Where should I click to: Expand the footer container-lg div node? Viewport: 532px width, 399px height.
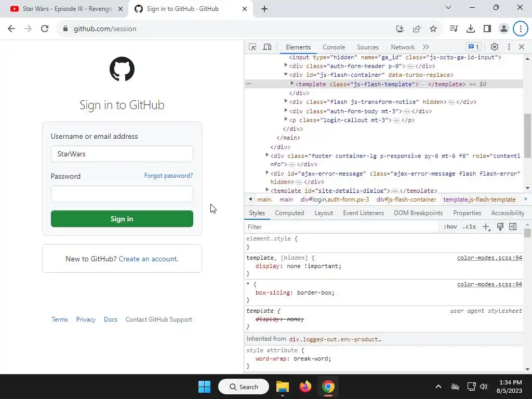(x=267, y=155)
